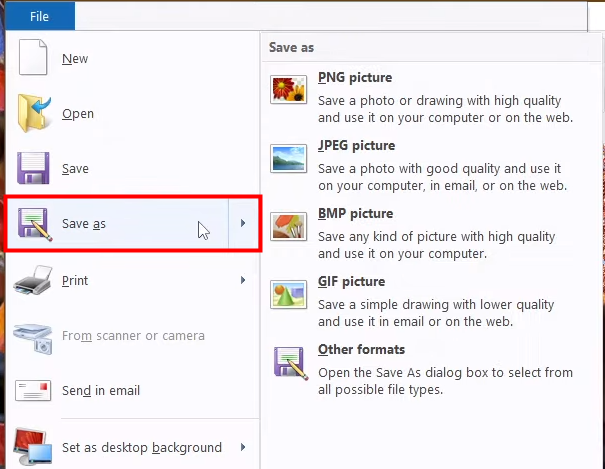Screen dimensions: 605x469
Task: Click the New blank page icon
Action: tap(33, 57)
